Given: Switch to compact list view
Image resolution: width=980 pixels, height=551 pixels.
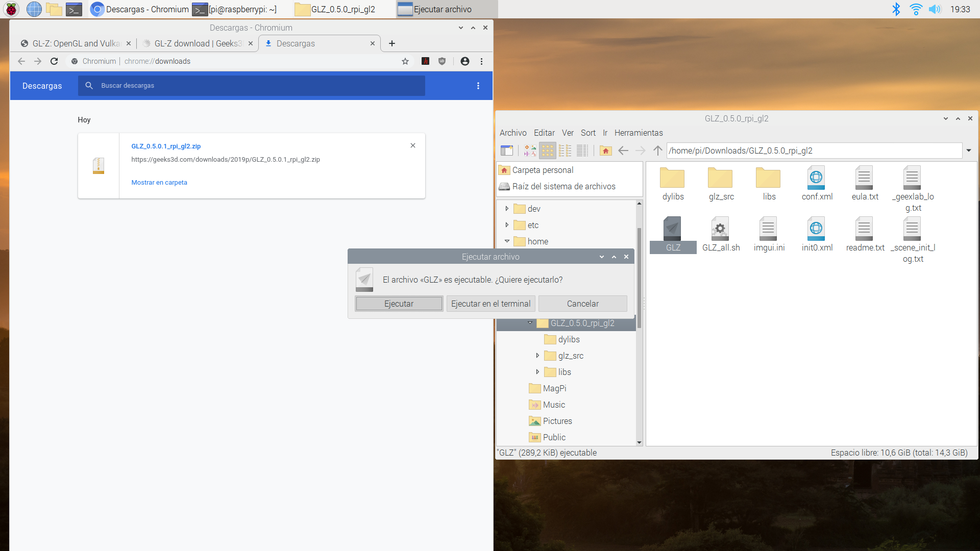Looking at the screenshot, I should (x=565, y=151).
